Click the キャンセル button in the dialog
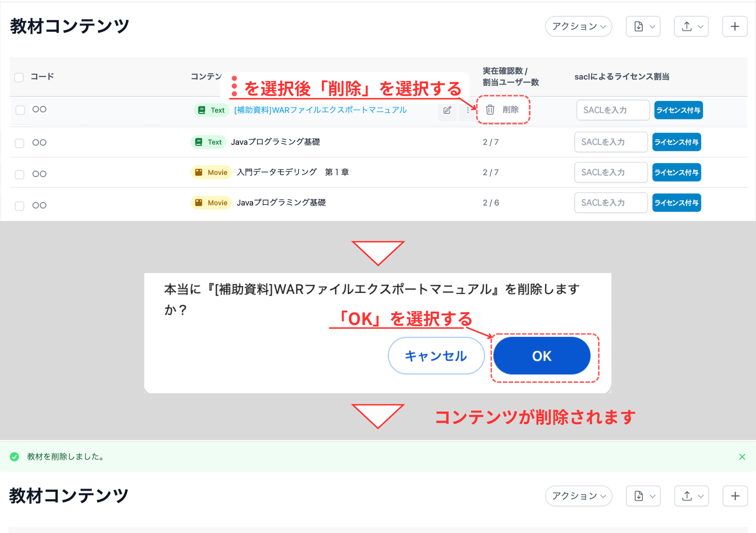 (436, 356)
